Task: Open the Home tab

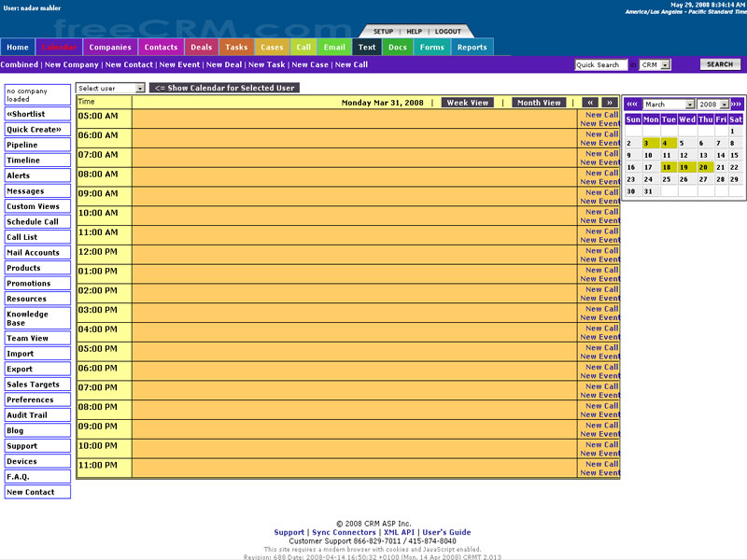Action: (x=18, y=48)
